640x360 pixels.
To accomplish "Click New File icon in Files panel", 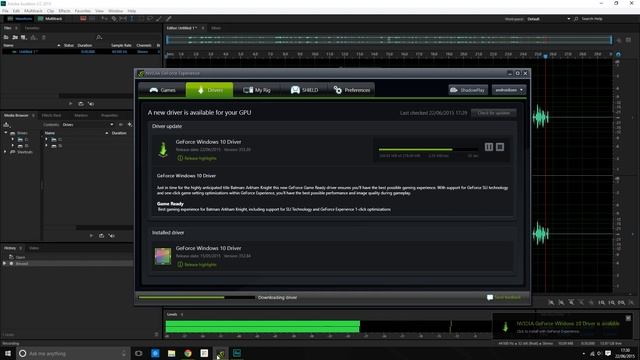I will coord(24,37).
